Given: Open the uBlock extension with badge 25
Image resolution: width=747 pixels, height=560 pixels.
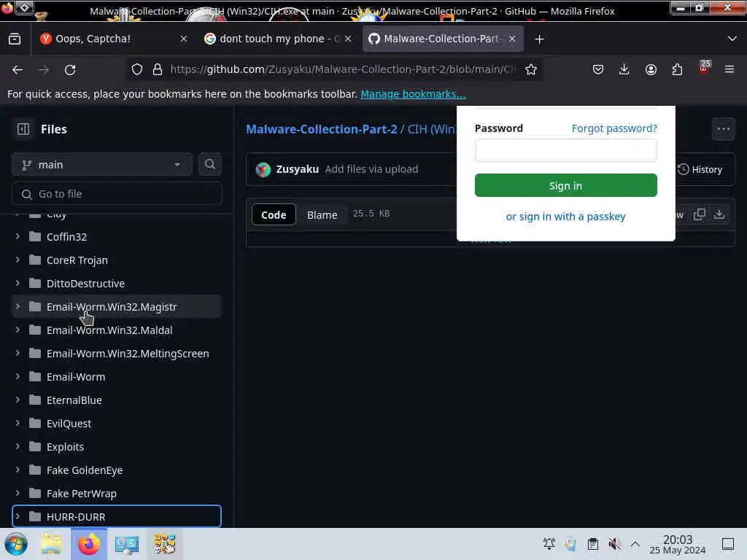Looking at the screenshot, I should 703,69.
